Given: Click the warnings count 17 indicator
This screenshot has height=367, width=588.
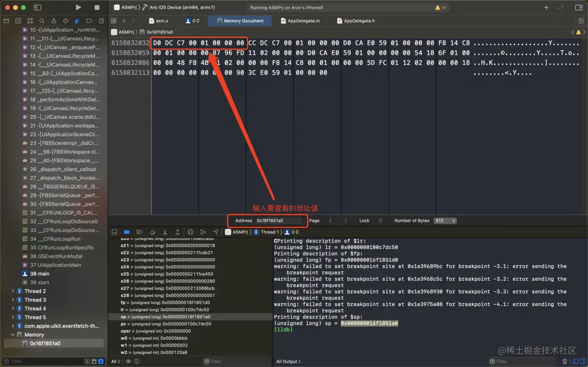Looking at the screenshot, I should 441,8.
